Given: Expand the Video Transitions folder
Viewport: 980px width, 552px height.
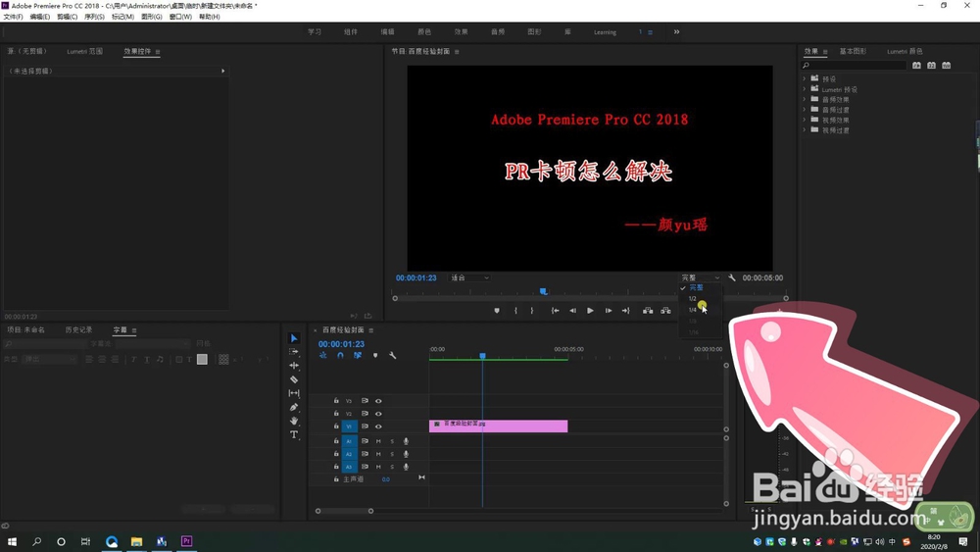Looking at the screenshot, I should click(805, 130).
